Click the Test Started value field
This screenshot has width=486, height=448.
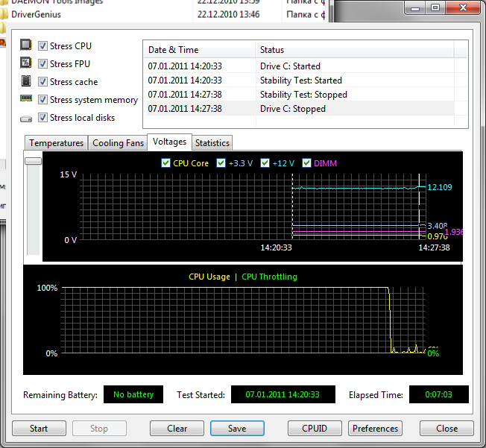point(283,394)
